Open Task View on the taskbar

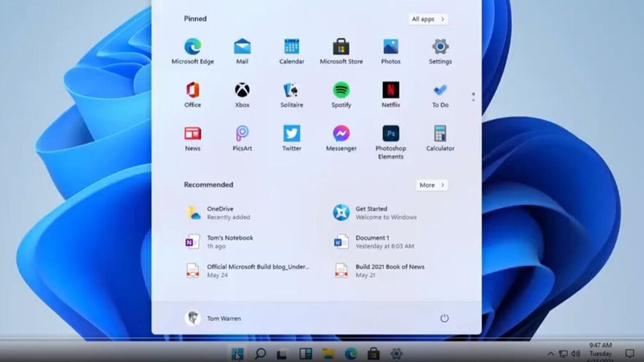pos(283,354)
